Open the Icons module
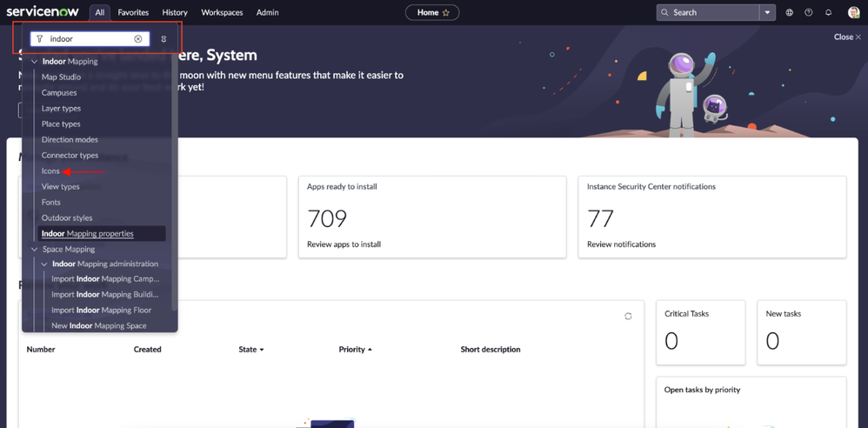Image resolution: width=868 pixels, height=428 pixels. click(50, 171)
